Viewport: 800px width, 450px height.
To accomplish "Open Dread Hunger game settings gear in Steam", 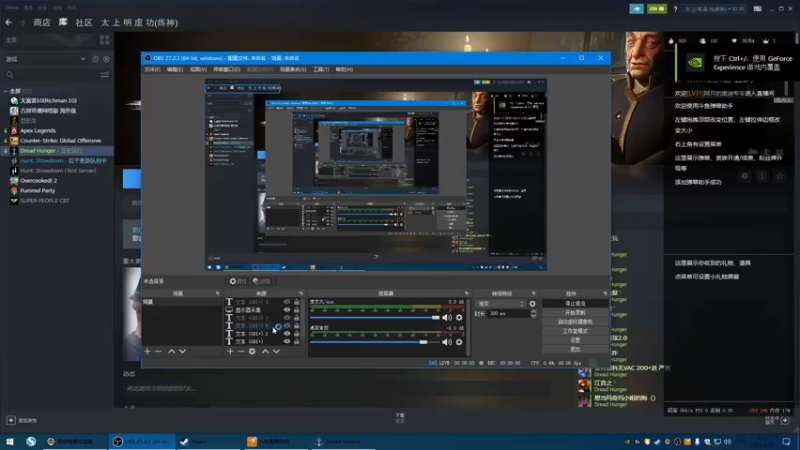I will 744,176.
